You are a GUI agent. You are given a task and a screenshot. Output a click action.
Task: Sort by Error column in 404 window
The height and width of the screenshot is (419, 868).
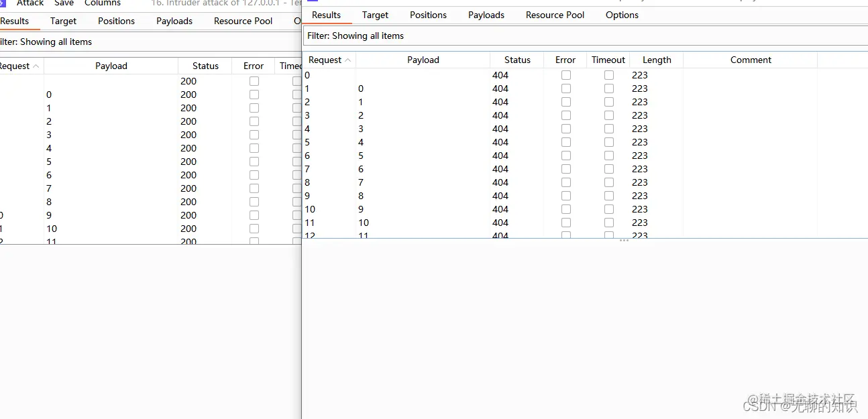[565, 60]
